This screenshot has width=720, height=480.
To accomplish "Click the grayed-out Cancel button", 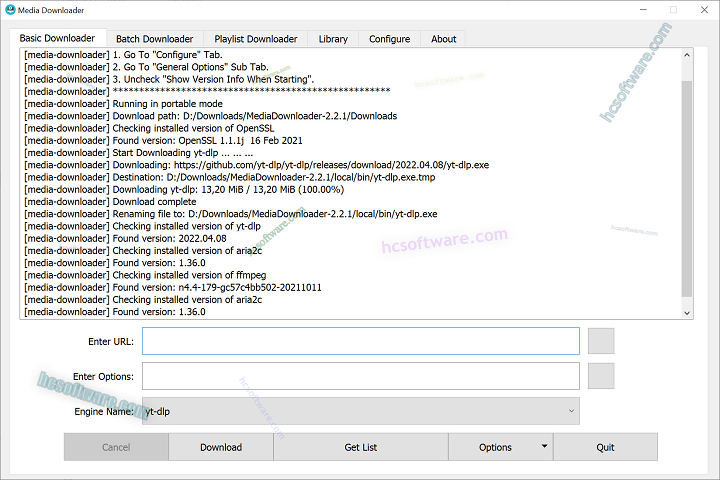I will [x=116, y=447].
